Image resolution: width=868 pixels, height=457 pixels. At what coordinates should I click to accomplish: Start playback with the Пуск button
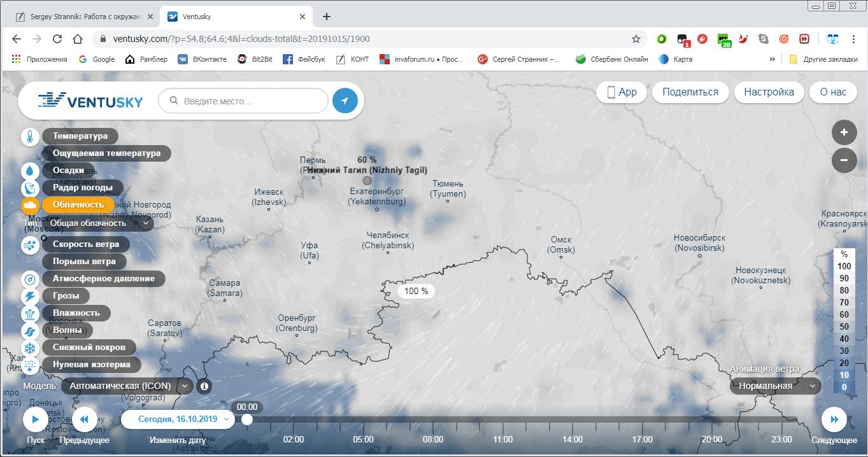point(36,419)
